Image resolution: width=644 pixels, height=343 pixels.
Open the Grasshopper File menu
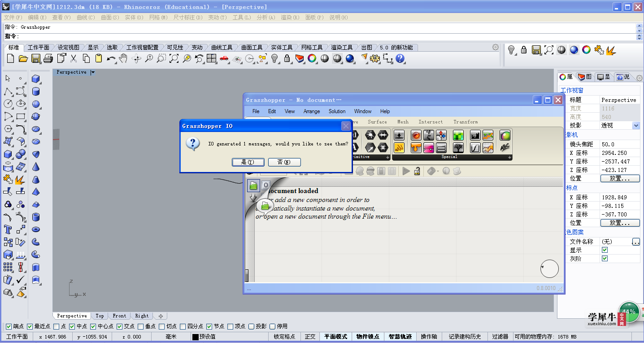[x=256, y=111]
